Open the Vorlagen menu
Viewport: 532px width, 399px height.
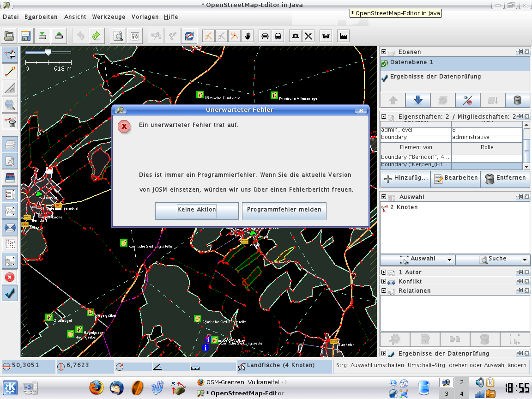(x=145, y=17)
